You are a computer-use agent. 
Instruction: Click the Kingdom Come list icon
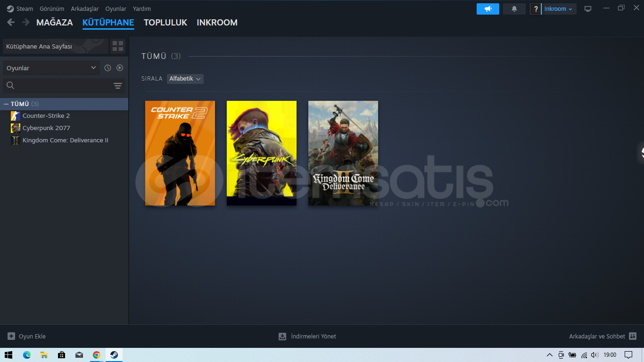16,140
